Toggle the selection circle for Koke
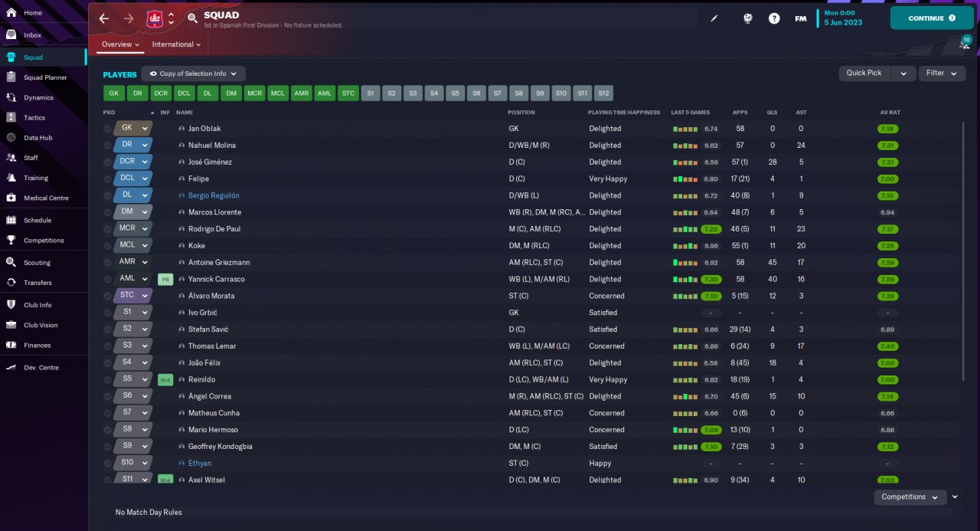Viewport: 980px width, 531px height. coord(107,246)
